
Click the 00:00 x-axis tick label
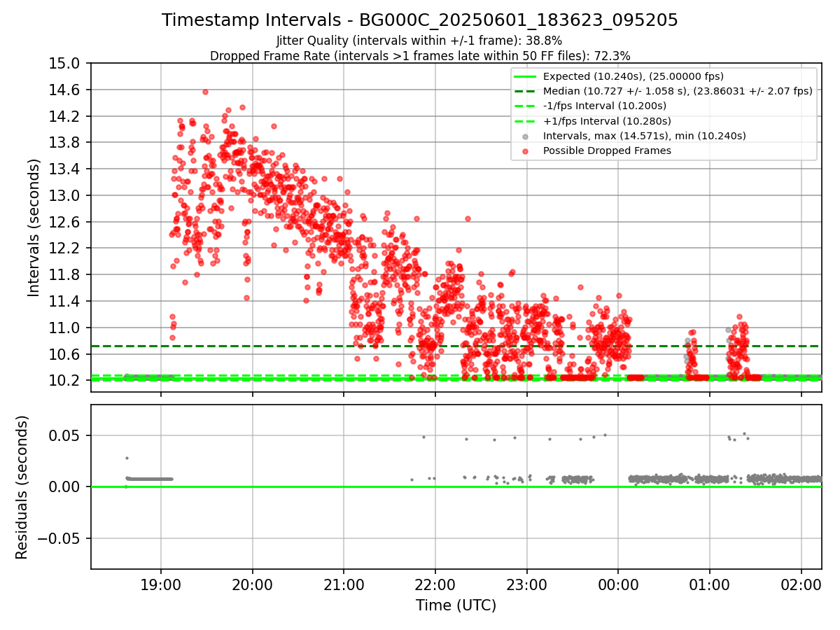click(618, 584)
